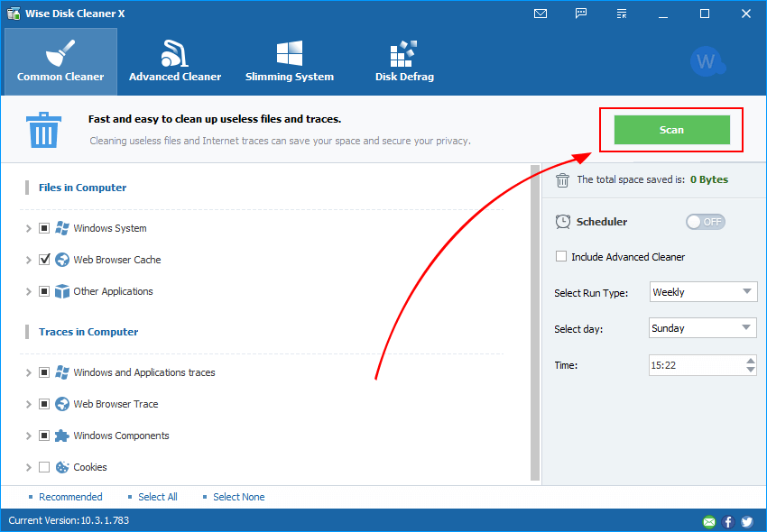Click the Scheduler clock icon
The image size is (767, 532).
point(563,222)
